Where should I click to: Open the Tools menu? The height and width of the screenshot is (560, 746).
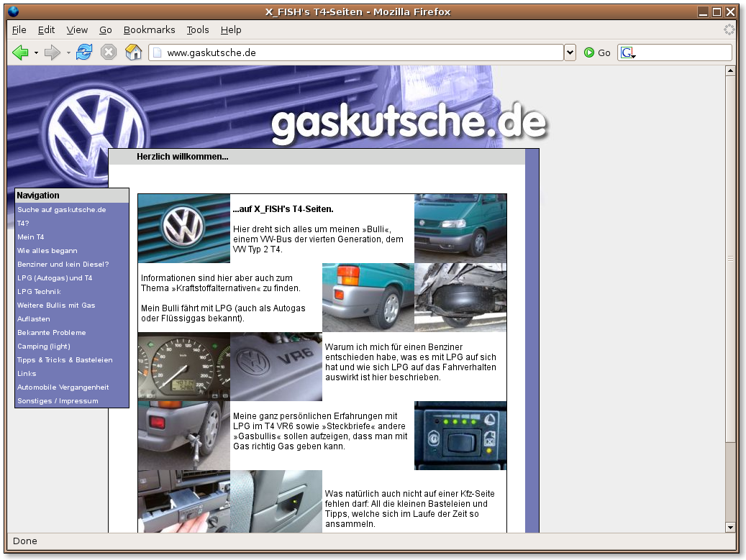tap(198, 30)
